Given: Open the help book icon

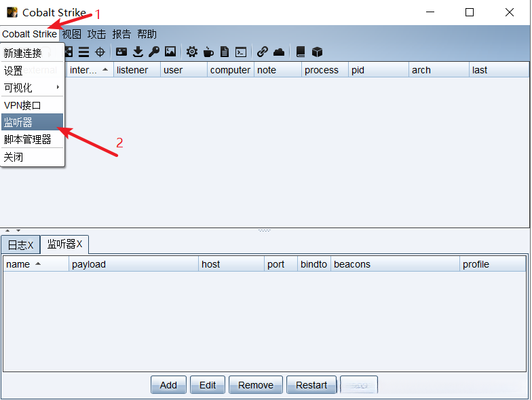Looking at the screenshot, I should pyautogui.click(x=301, y=52).
